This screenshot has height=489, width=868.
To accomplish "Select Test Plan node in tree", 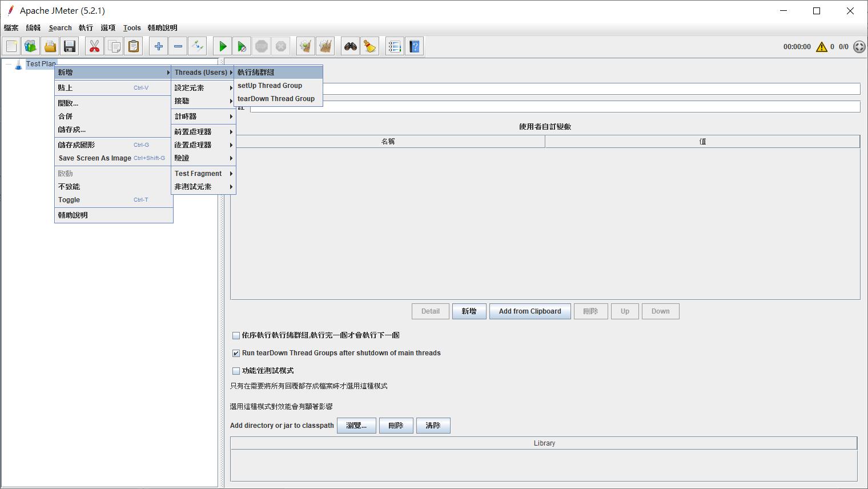I will (x=41, y=64).
